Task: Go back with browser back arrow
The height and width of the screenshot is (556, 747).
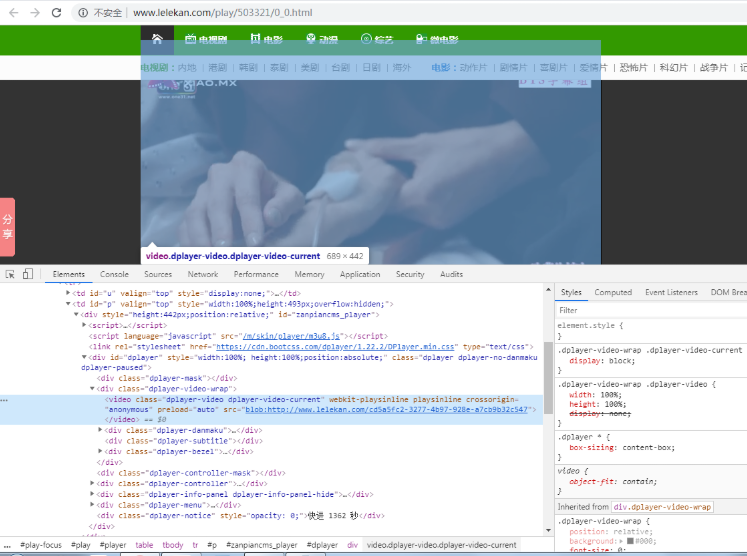Action: (x=14, y=13)
